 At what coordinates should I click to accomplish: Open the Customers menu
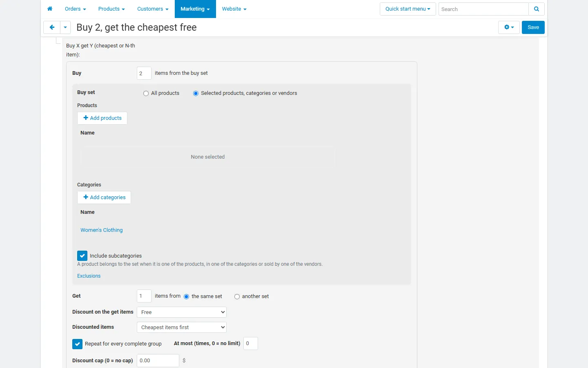153,9
